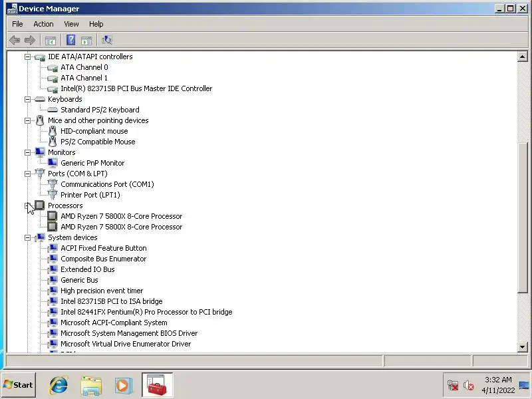Click Scan for hardware changes toolbar icon

[107, 41]
